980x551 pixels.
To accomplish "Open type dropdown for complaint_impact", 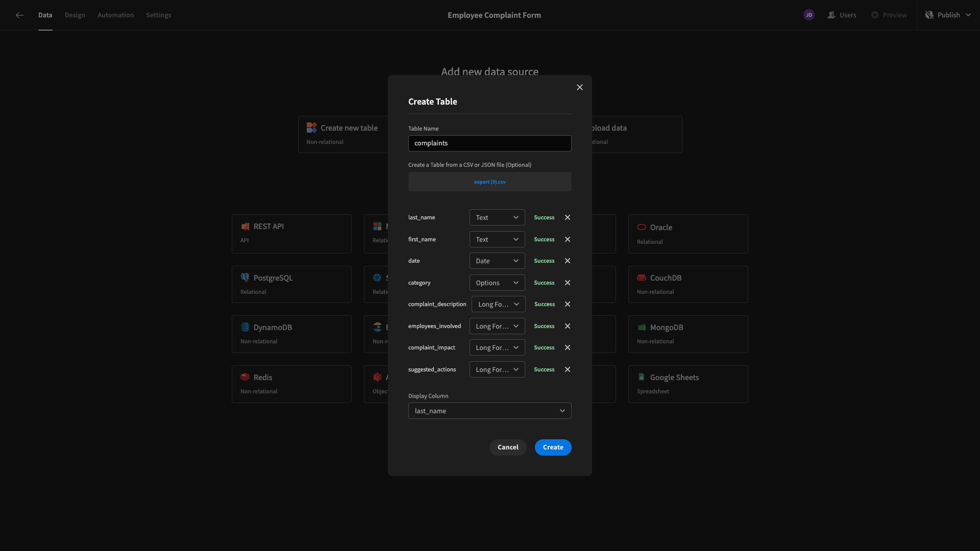I will (x=497, y=347).
